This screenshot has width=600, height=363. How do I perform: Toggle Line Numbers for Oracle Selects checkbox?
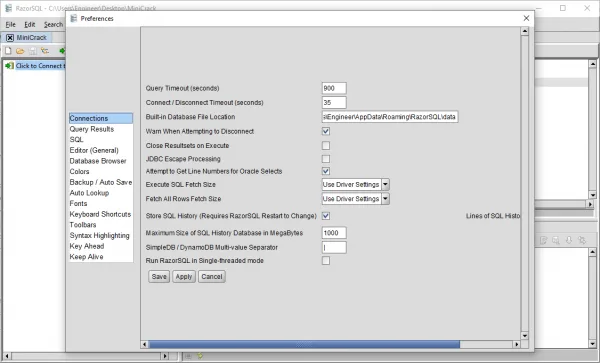tap(326, 171)
